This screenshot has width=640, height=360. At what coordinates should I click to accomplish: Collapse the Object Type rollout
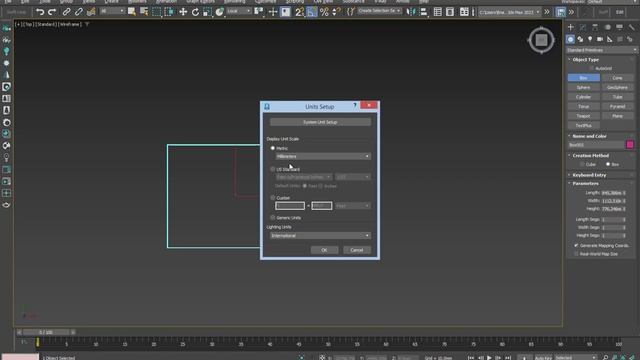(586, 60)
